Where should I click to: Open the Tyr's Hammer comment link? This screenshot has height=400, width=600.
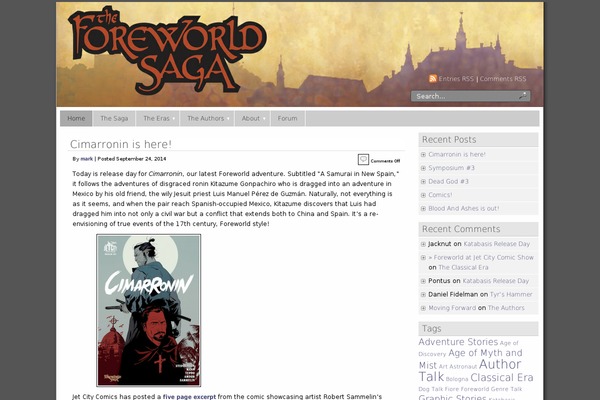(x=511, y=294)
